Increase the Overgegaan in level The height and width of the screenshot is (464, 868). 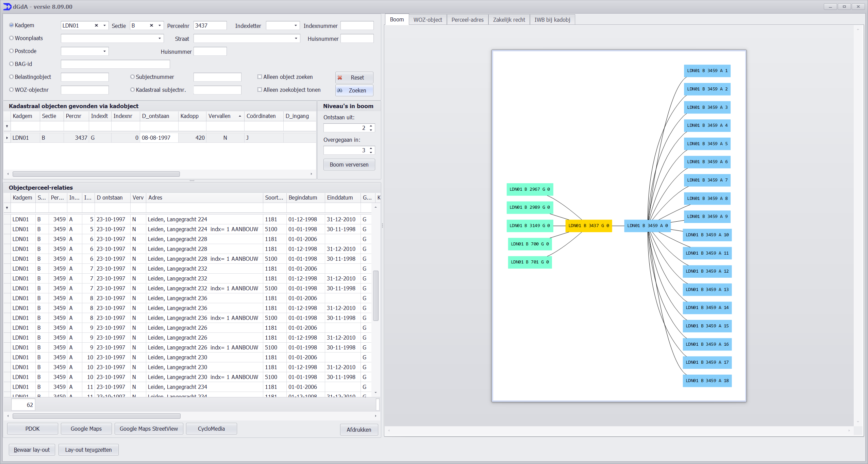[x=371, y=148]
